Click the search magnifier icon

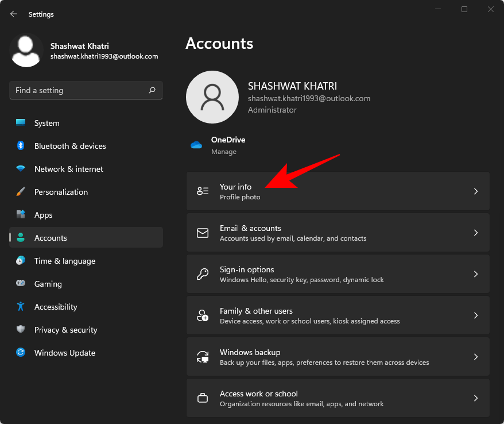point(152,90)
